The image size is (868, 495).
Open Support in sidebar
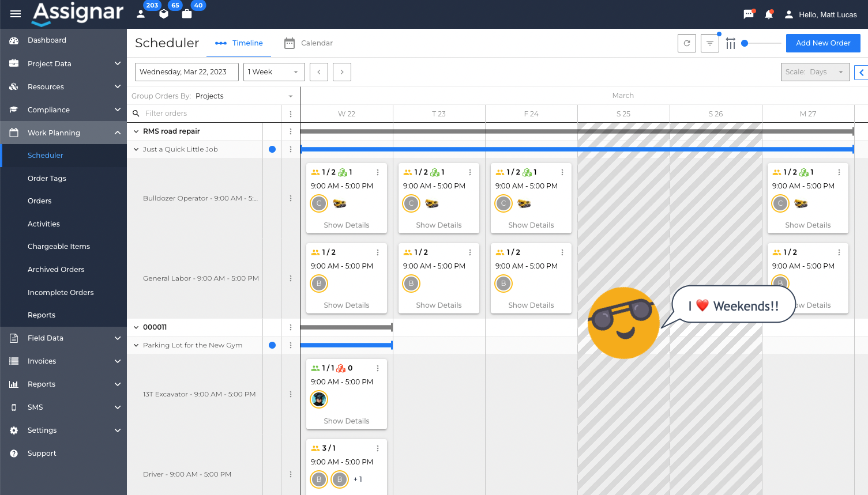pyautogui.click(x=63, y=454)
